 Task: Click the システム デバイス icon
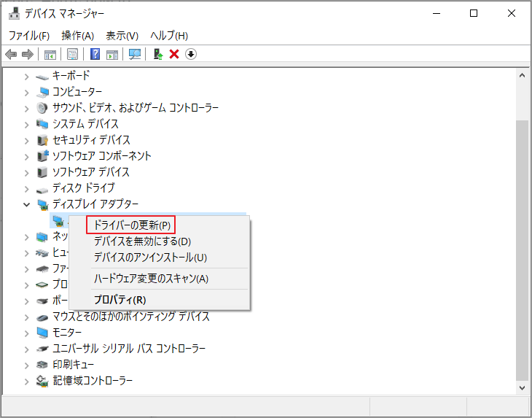42,124
